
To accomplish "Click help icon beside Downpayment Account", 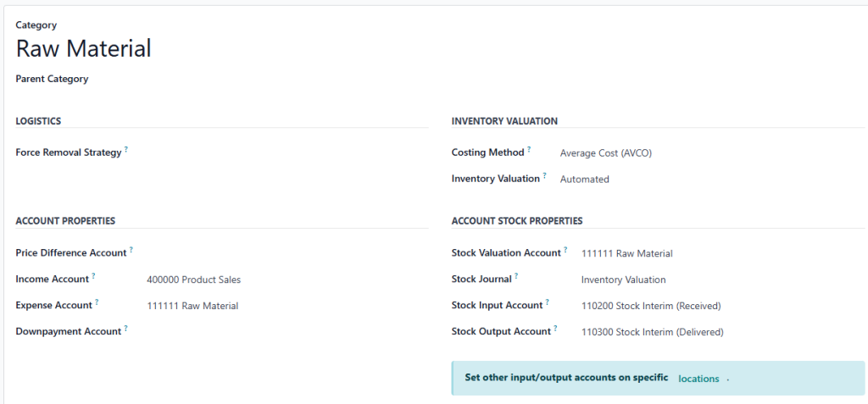I will pos(126,329).
